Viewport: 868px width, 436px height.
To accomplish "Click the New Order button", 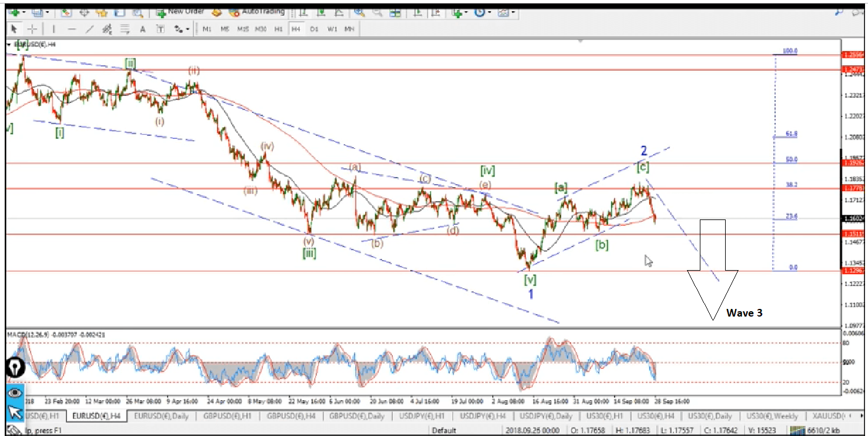I will pos(179,12).
